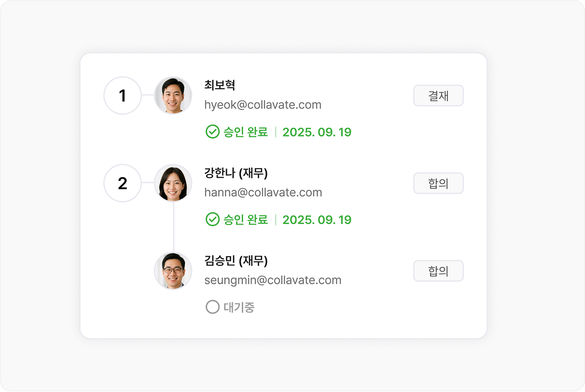Screen dimensions: 585x392
Task: Open 강한나's profile avatar
Action: [173, 183]
